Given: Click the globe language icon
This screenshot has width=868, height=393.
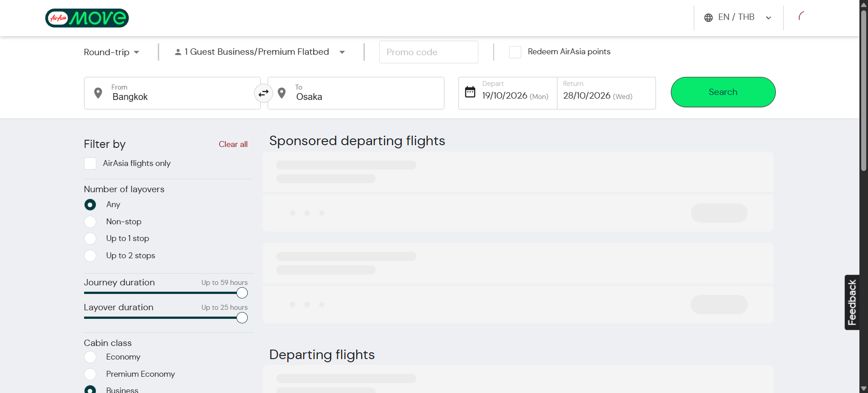Looking at the screenshot, I should point(708,18).
